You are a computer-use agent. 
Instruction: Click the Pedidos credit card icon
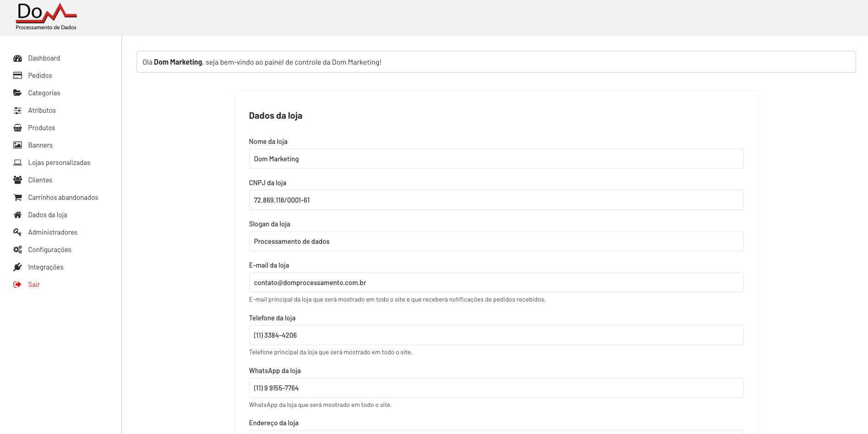(17, 76)
